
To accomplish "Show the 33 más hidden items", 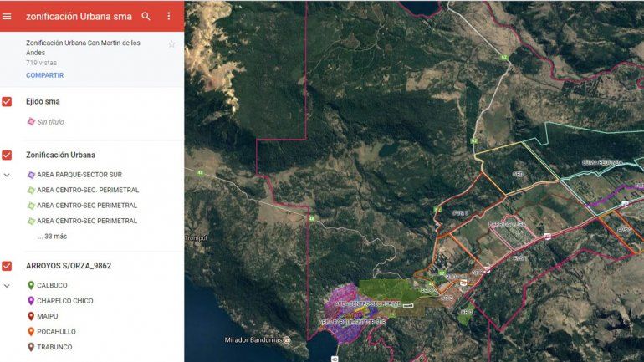I will coord(52,237).
